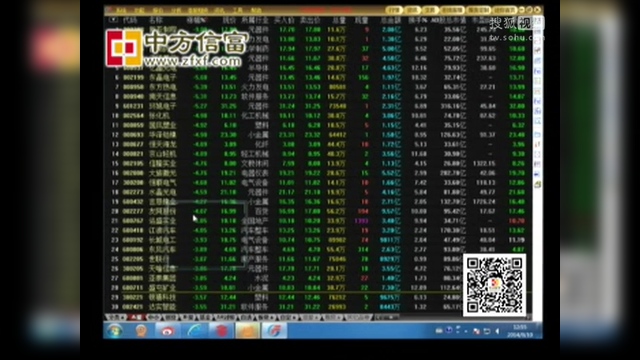
Task: Sort list by 名称 column header
Action: pyautogui.click(x=156, y=20)
